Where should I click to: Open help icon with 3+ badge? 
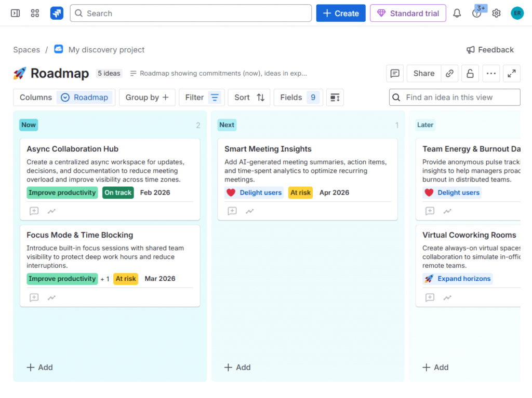477,13
